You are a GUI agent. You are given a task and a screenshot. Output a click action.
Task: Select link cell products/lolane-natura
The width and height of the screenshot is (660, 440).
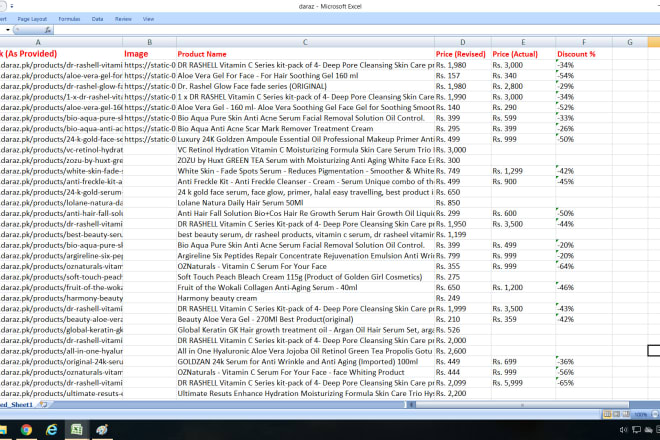pos(61,203)
